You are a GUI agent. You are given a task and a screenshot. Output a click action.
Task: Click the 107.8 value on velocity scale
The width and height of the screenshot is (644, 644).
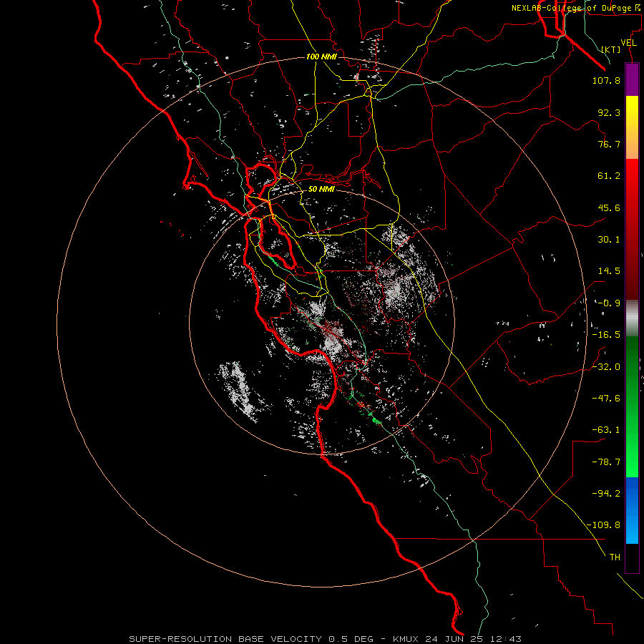[x=606, y=80]
